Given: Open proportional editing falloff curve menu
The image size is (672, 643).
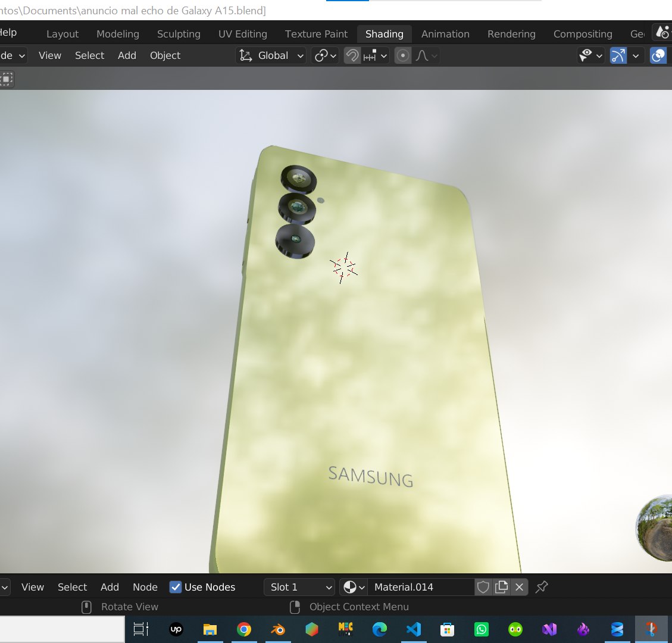Looking at the screenshot, I should point(427,56).
